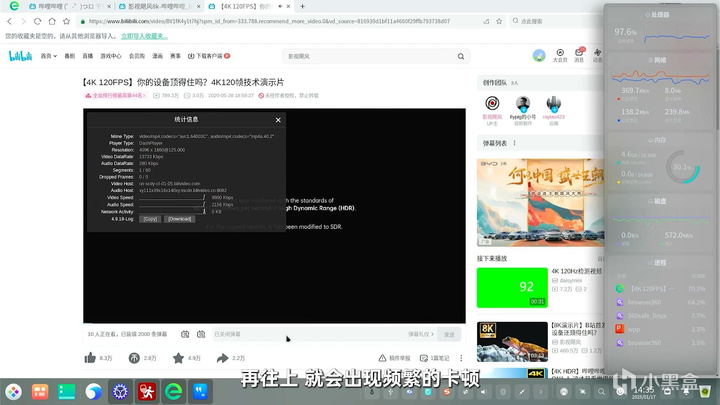720x405 pixels.
Task: Click the share icon in the address bar
Action: (x=486, y=21)
